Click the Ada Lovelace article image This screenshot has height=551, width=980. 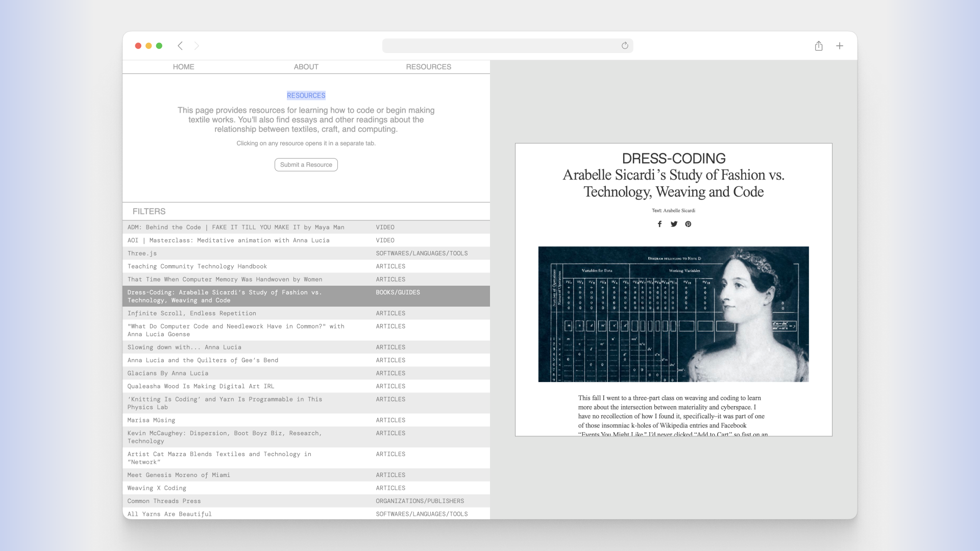(x=673, y=314)
